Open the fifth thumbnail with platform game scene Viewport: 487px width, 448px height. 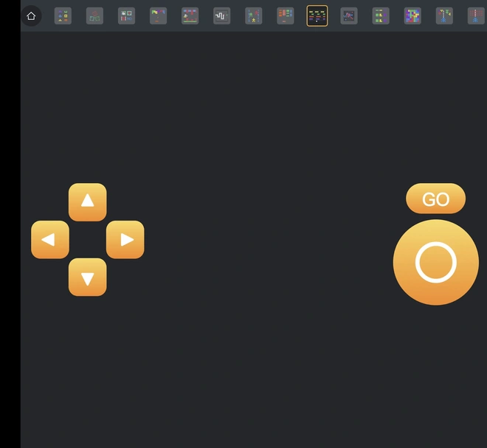point(190,15)
